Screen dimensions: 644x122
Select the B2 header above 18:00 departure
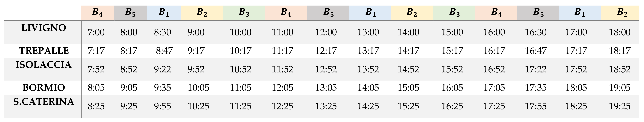(622, 13)
